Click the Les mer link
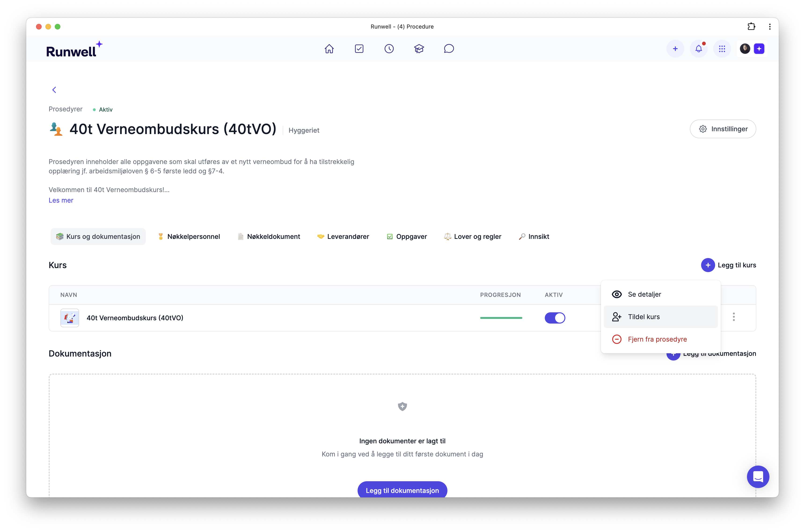Image resolution: width=805 pixels, height=532 pixels. [61, 200]
